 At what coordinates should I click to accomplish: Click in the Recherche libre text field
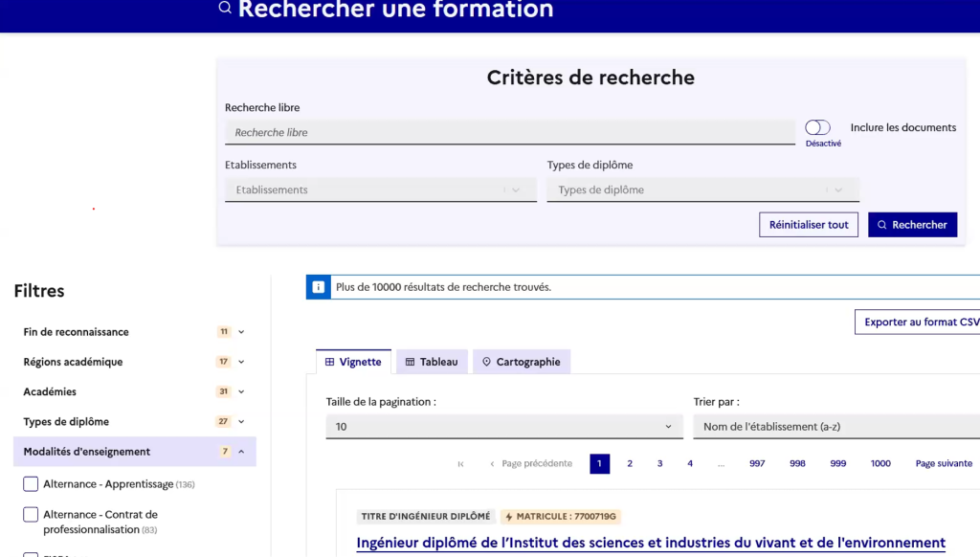tap(510, 132)
